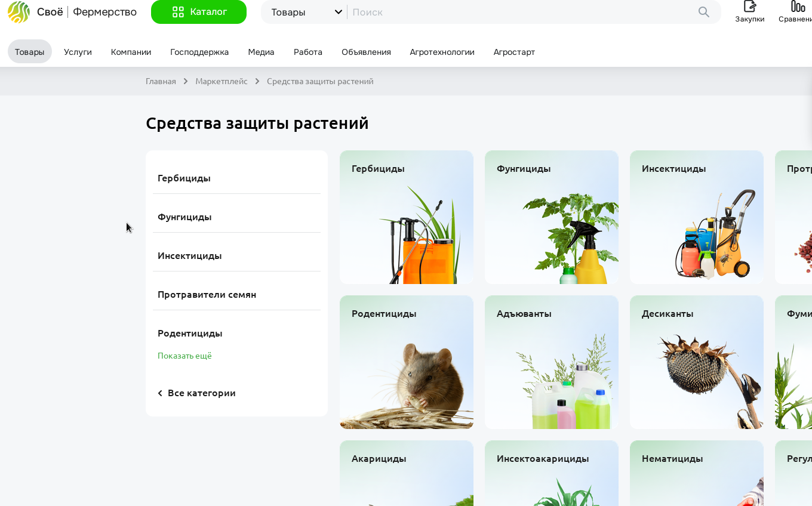Open the Медиа tab
The width and height of the screenshot is (812, 506).
point(261,52)
